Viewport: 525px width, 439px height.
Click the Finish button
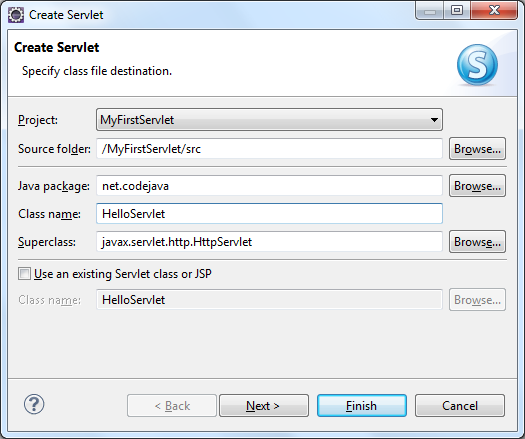(x=362, y=406)
